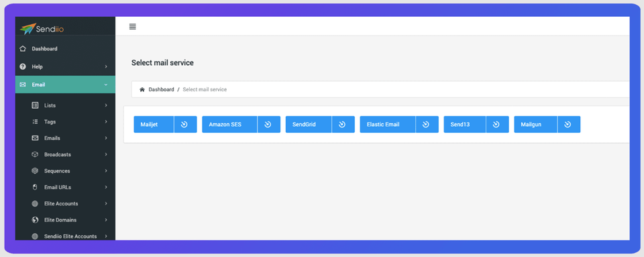
Task: Open Dashboard from the sidebar
Action: [x=65, y=49]
